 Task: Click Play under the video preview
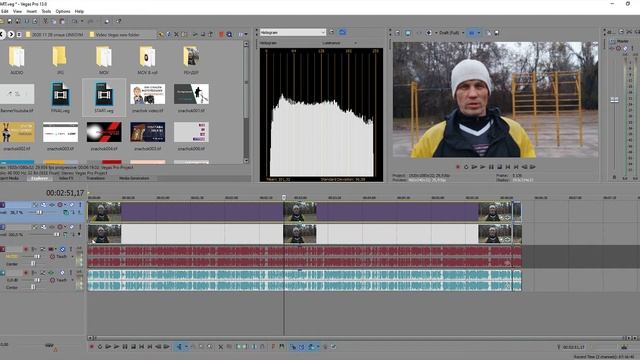tap(482, 167)
